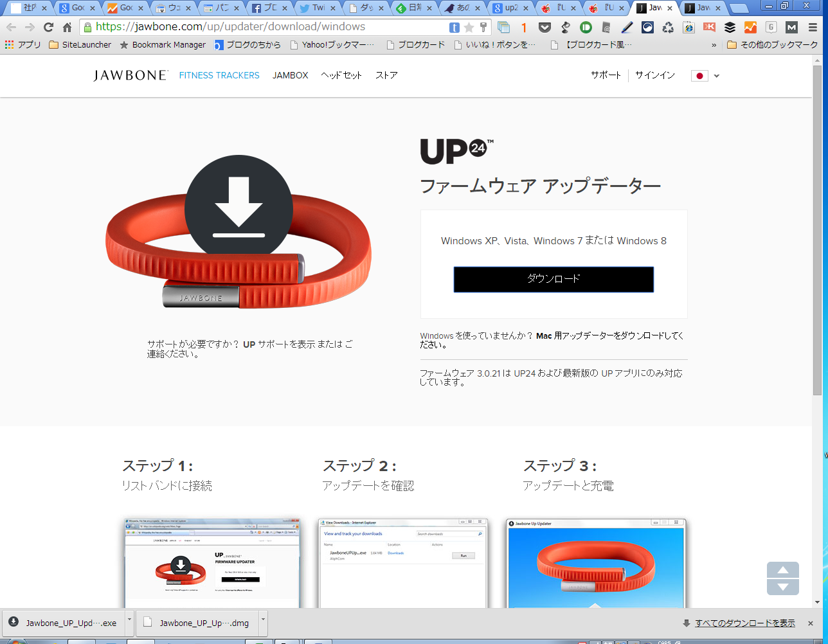Click the recycle arrows extension icon
The width and height of the screenshot is (828, 644).
(668, 28)
